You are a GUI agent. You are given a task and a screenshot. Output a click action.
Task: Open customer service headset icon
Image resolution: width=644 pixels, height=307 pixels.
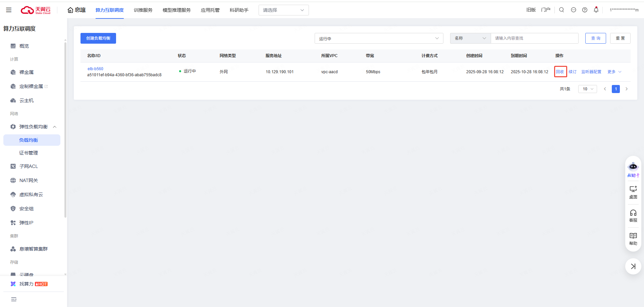click(x=633, y=216)
